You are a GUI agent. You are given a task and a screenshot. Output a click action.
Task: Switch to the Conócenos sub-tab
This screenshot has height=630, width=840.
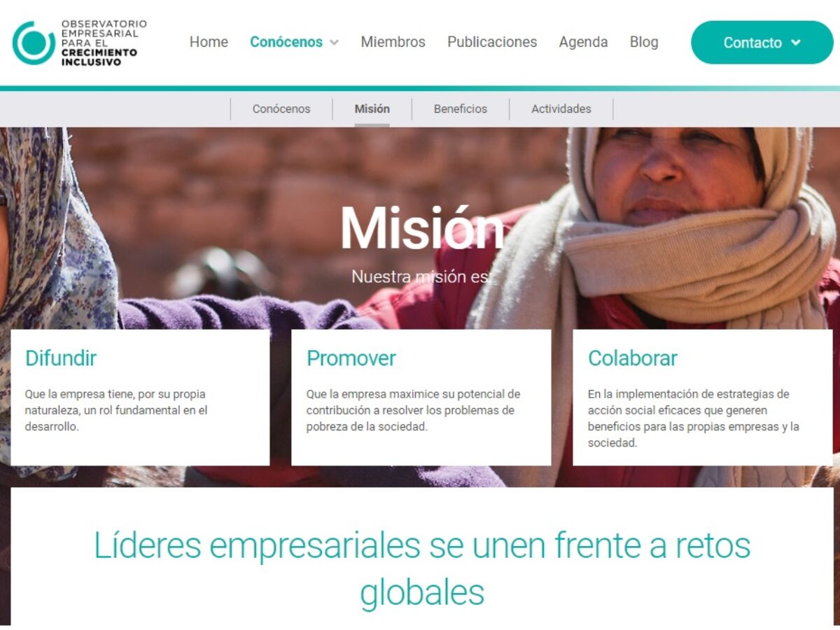point(281,109)
